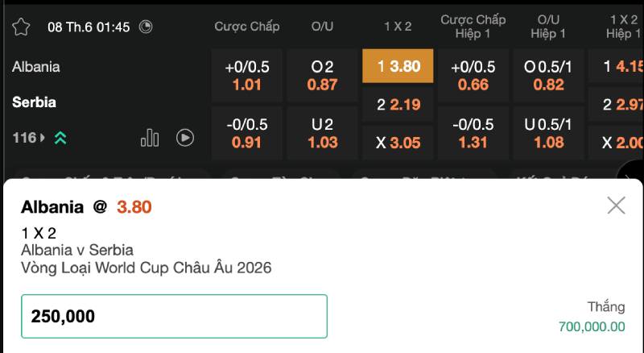Select first half O 0.5/1 at 0.82

[548, 75]
